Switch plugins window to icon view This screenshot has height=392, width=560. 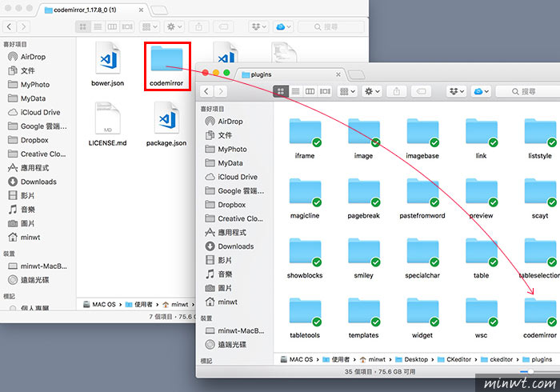(281, 91)
